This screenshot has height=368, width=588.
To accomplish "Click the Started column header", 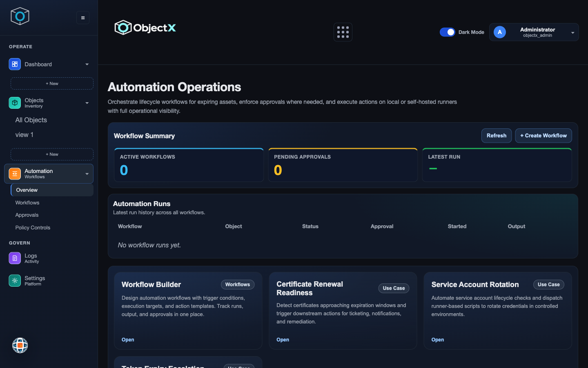I will [x=457, y=227].
